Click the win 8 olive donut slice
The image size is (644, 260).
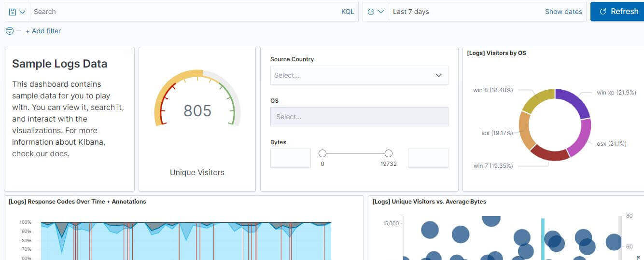pyautogui.click(x=536, y=99)
